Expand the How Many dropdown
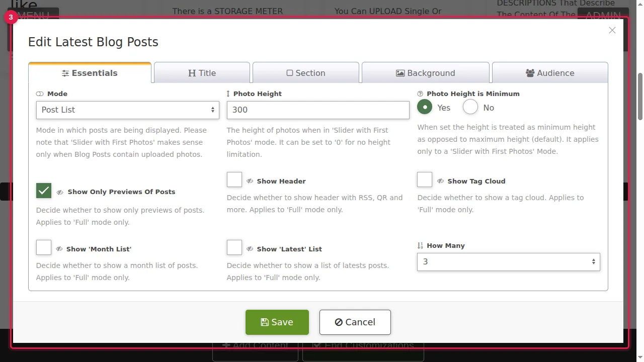Image resolution: width=644 pixels, height=362 pixels. 509,262
